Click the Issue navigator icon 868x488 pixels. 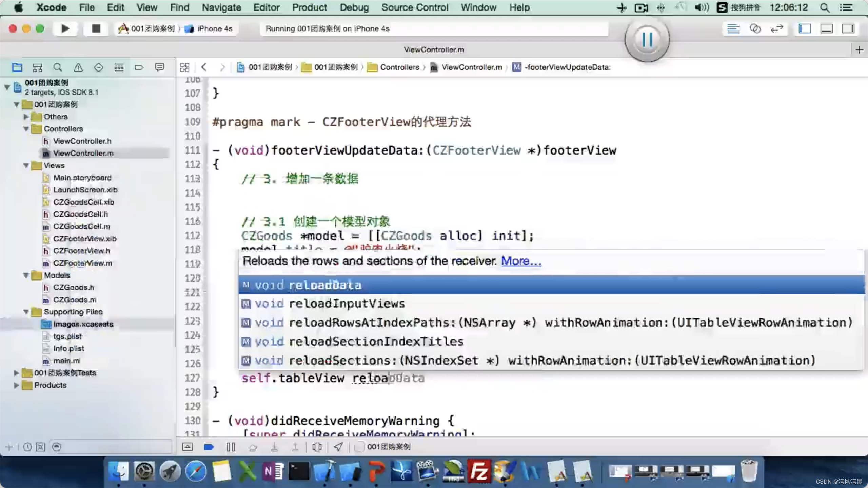tap(78, 67)
